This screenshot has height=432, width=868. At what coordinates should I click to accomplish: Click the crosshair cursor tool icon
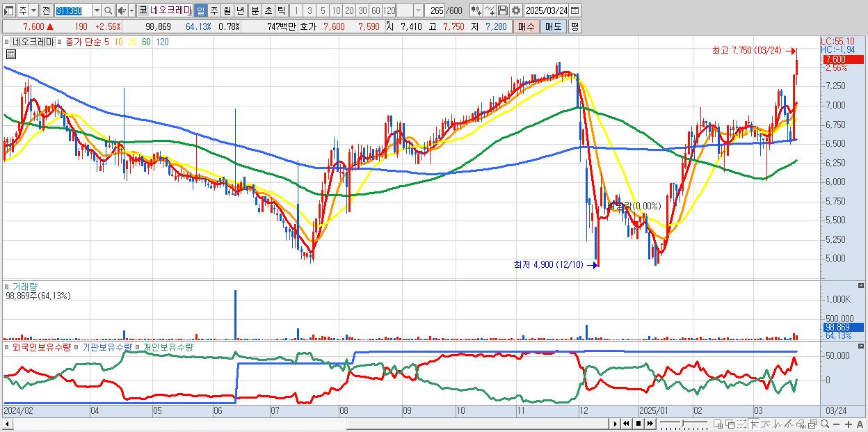tap(754, 424)
